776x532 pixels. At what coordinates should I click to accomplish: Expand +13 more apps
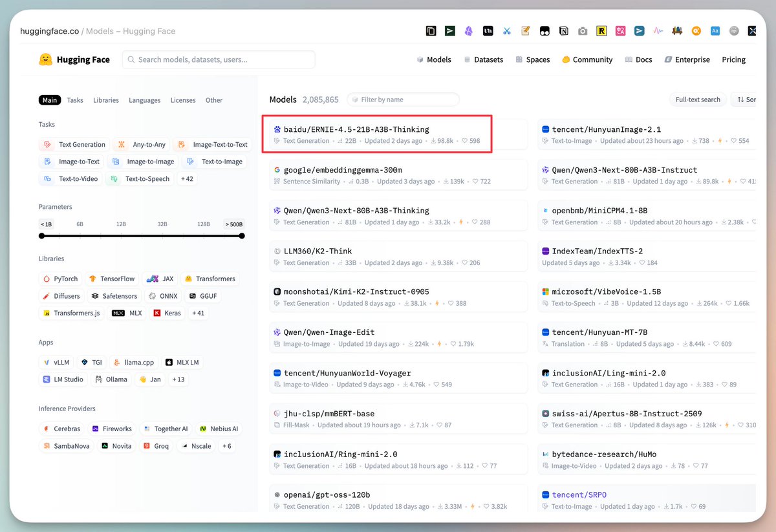(x=178, y=379)
